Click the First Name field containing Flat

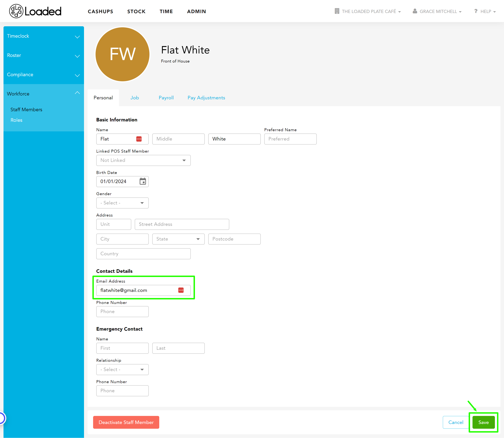(x=122, y=139)
